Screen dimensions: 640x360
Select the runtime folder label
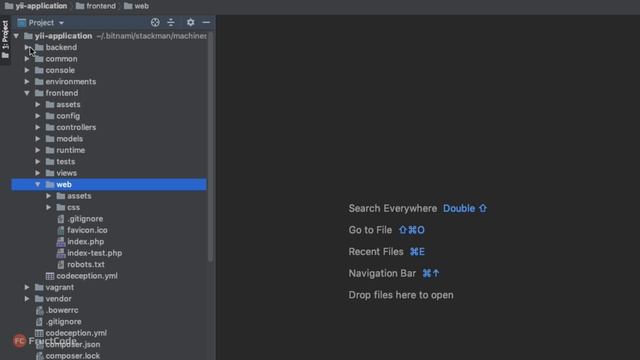coord(71,150)
